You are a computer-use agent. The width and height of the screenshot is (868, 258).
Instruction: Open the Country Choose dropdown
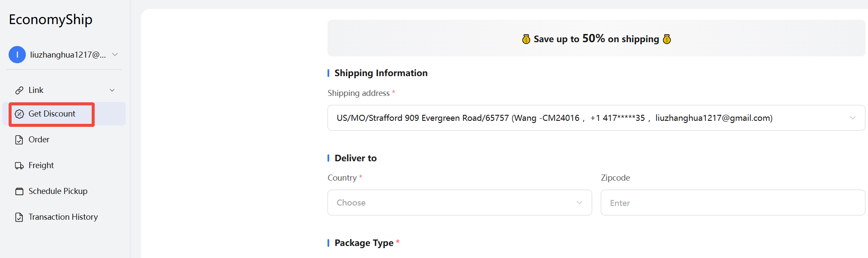[459, 203]
